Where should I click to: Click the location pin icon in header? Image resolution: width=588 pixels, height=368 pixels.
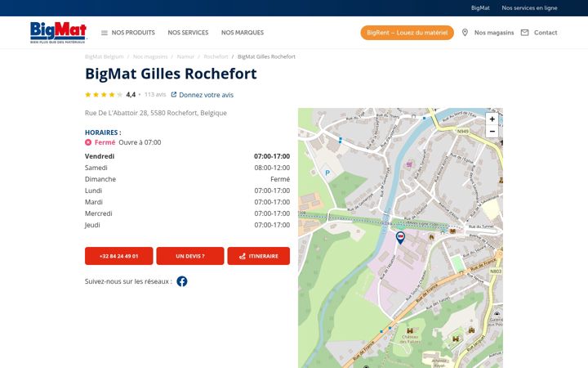465,33
